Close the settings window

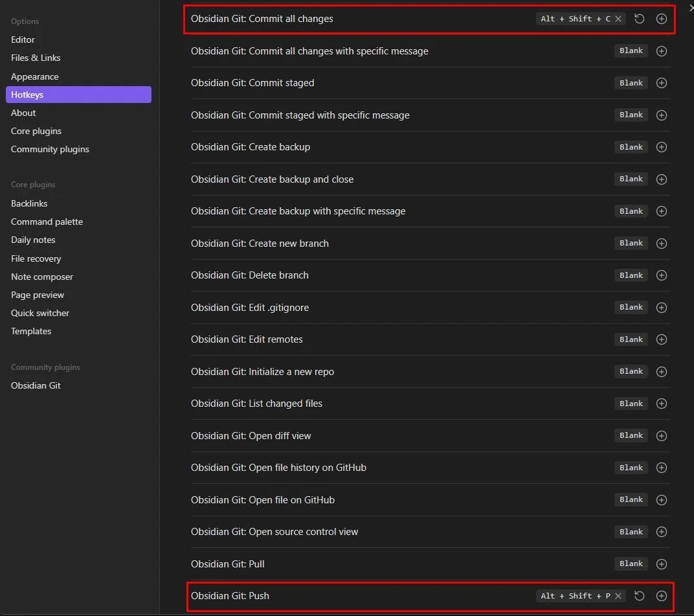click(x=690, y=6)
